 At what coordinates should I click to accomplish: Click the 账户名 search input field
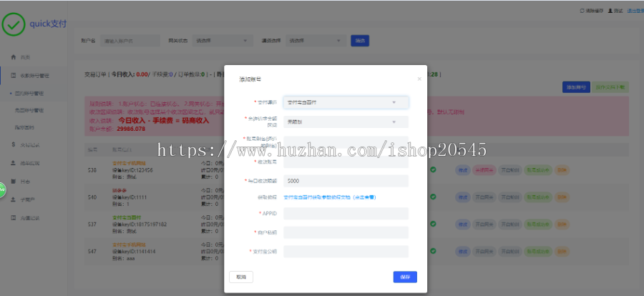pyautogui.click(x=130, y=41)
